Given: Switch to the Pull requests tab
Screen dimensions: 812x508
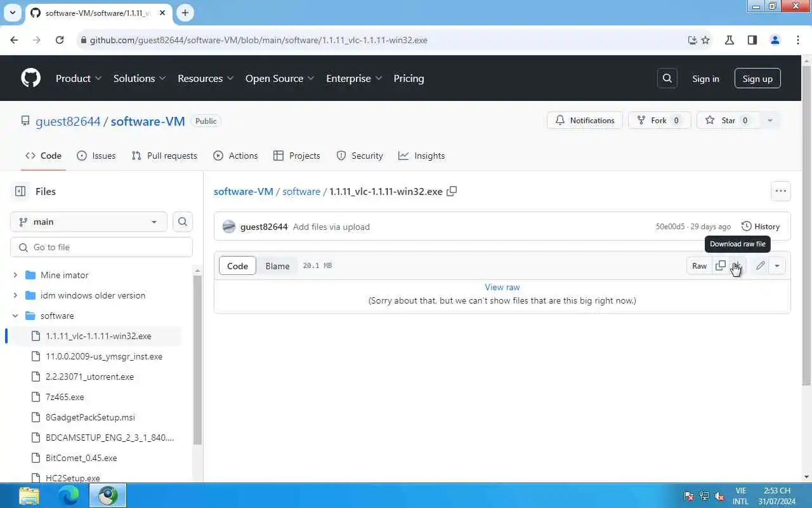Looking at the screenshot, I should [164, 156].
